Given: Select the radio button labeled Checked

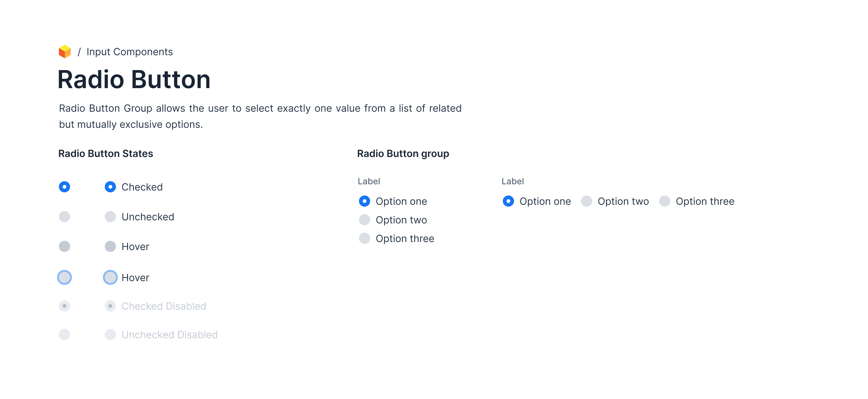Looking at the screenshot, I should (110, 187).
